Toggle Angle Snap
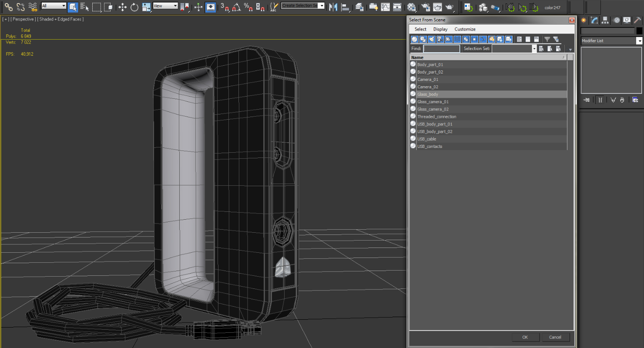 coord(236,7)
